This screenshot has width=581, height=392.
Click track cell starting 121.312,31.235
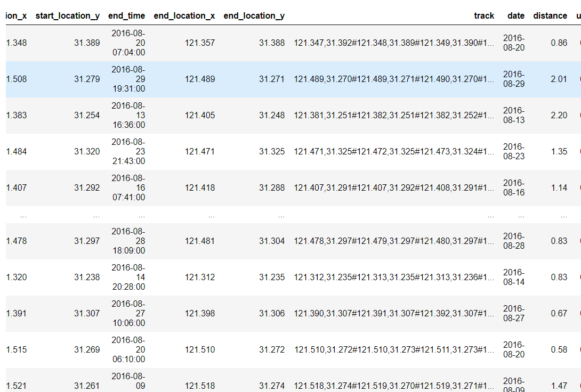point(394,277)
